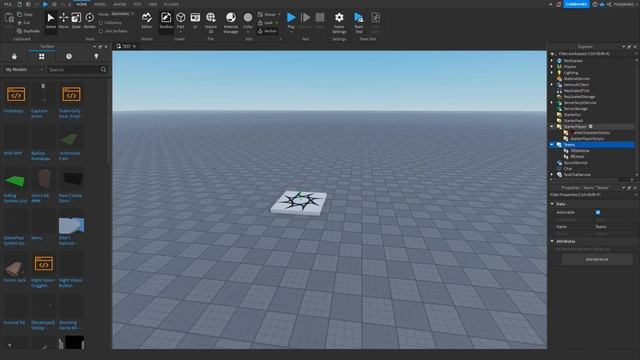Toggle the Toolbox button in ribbon
Viewport: 640px width, 360px height.
click(x=166, y=21)
